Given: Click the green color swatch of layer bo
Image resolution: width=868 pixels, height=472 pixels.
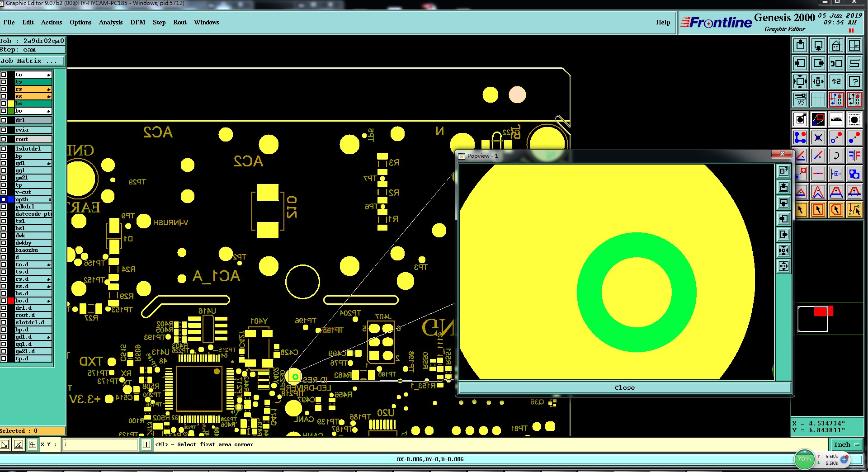Looking at the screenshot, I should tap(11, 111).
